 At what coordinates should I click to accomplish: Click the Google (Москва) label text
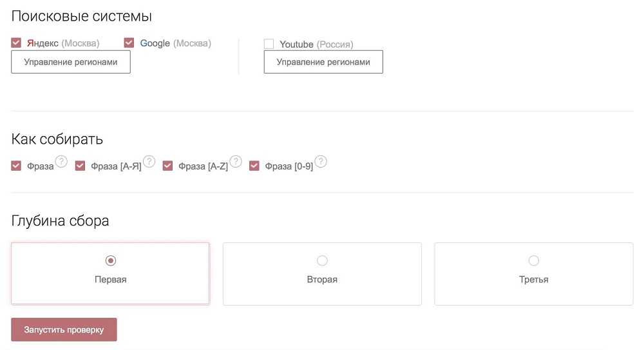pyautogui.click(x=175, y=43)
